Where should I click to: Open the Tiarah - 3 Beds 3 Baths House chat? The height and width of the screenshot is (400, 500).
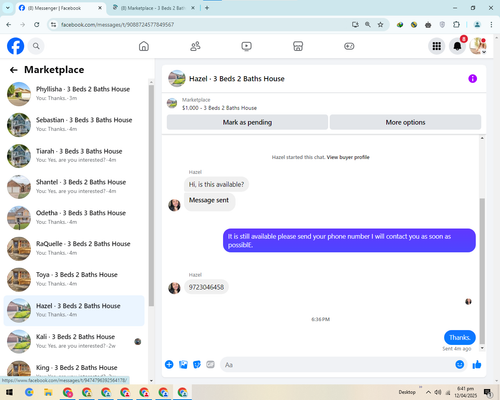74,155
